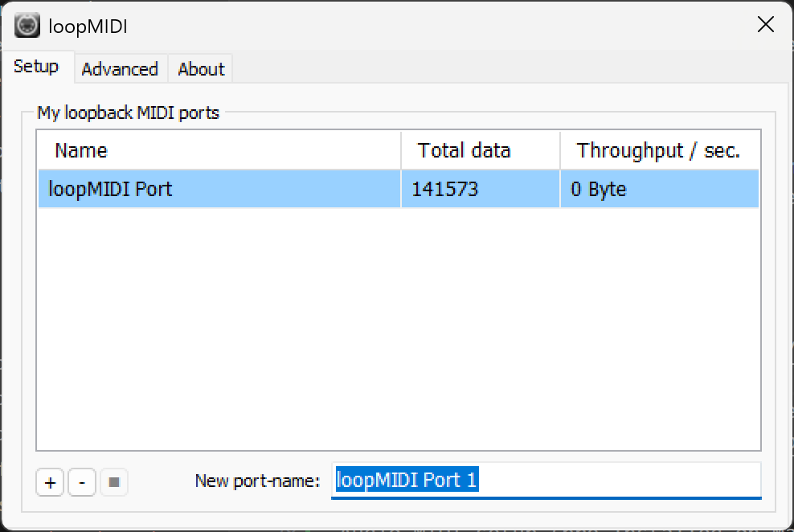This screenshot has width=794, height=532.
Task: Click the loopMIDI app icon in title bar
Action: [27, 25]
